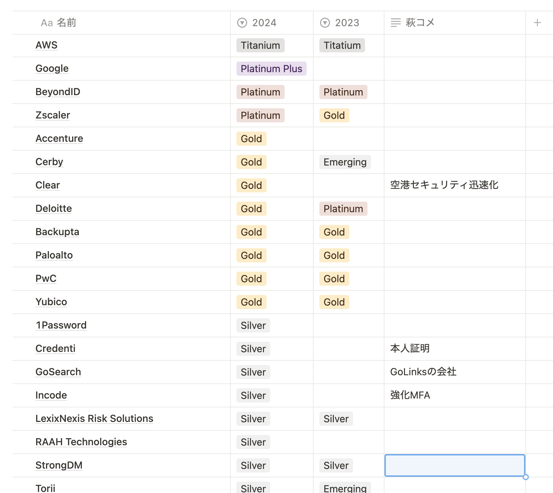Select the Clear name cell

coord(122,185)
